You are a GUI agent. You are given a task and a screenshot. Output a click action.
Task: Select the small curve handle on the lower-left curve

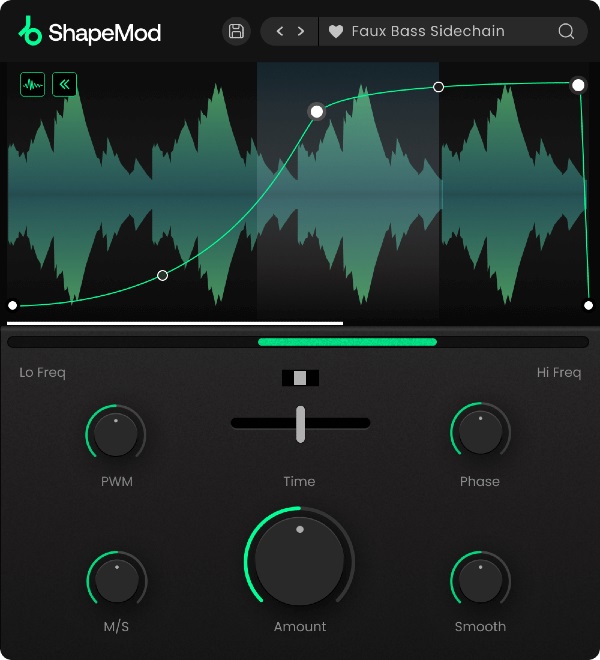click(x=163, y=276)
